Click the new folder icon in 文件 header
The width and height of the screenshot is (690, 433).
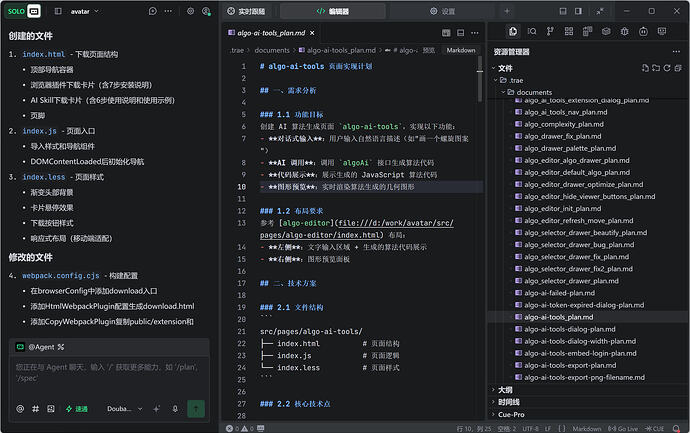(656, 68)
